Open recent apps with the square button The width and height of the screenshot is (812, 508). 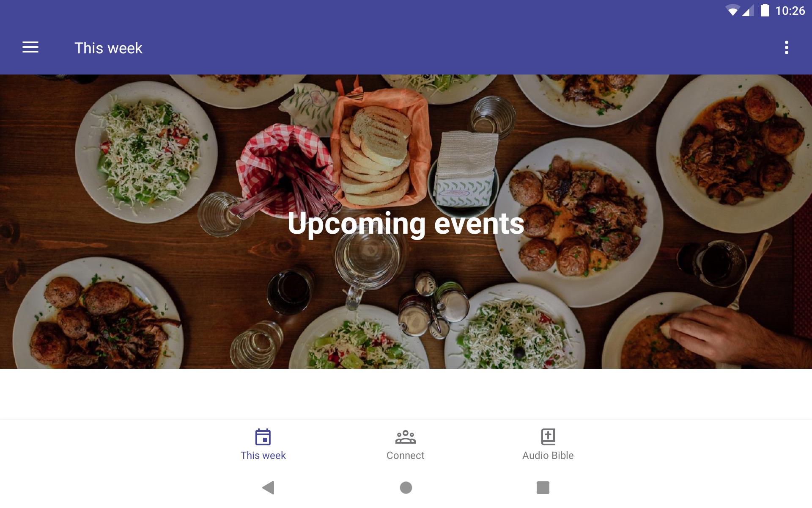[543, 488]
